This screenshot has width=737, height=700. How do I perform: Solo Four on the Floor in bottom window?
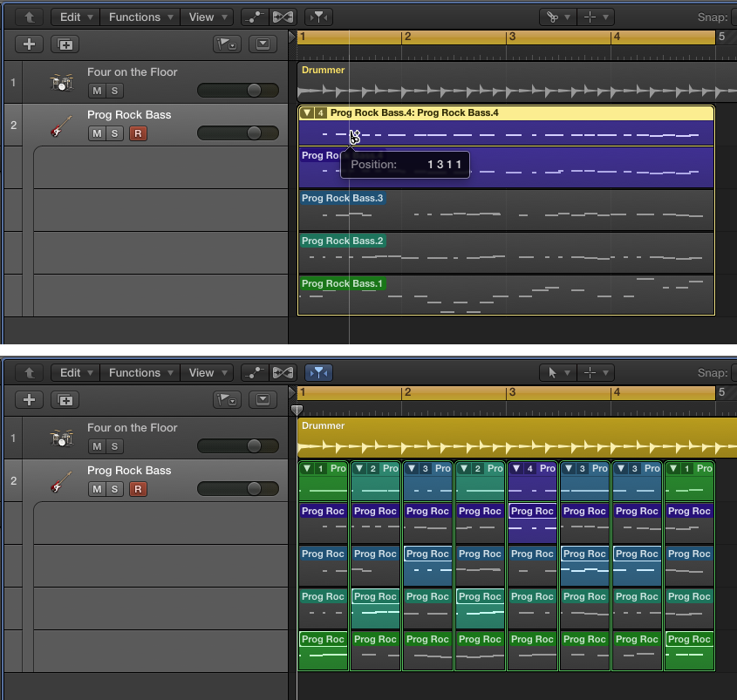click(x=114, y=446)
